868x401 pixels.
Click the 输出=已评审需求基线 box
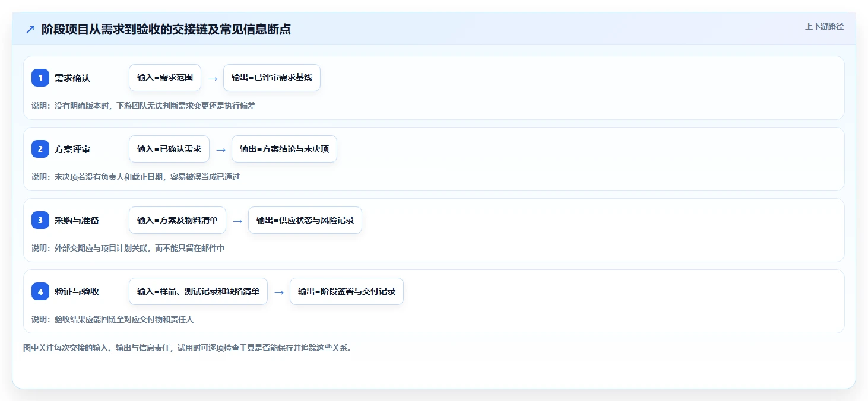[x=272, y=78]
